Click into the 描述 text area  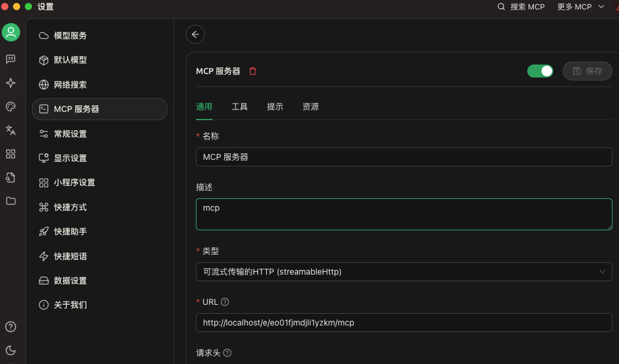404,214
